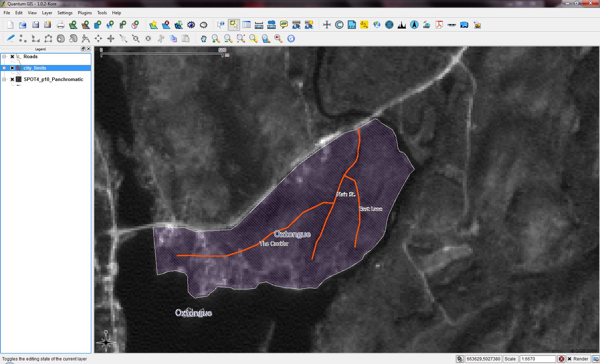Screen dimensions: 600x364
Task: Click the Print Composer printer icon
Action: coord(60,25)
